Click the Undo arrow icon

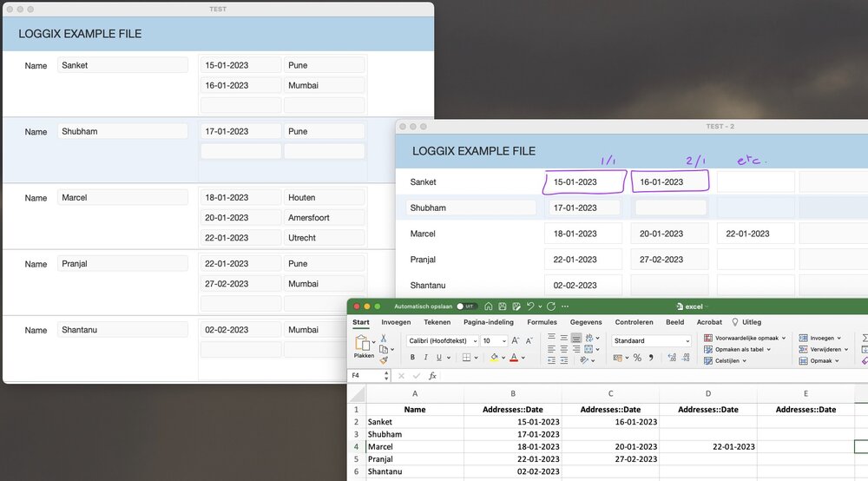(x=530, y=306)
